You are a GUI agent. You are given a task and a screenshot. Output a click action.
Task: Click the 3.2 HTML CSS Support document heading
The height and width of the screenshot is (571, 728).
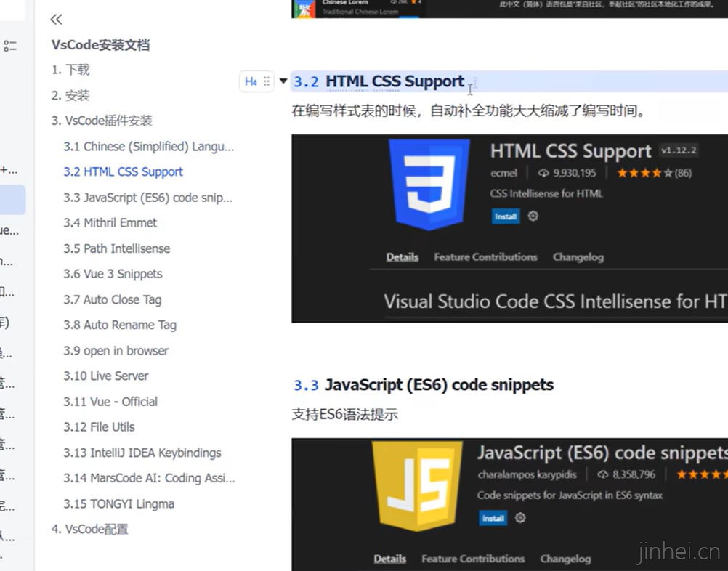(x=379, y=81)
